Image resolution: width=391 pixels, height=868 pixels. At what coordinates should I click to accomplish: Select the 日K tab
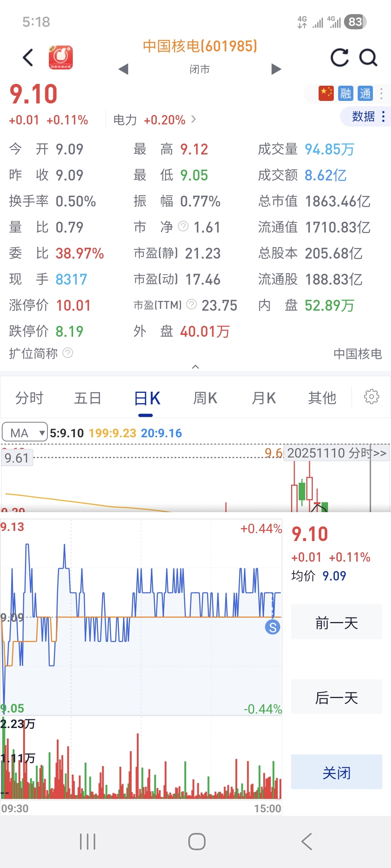[147, 398]
